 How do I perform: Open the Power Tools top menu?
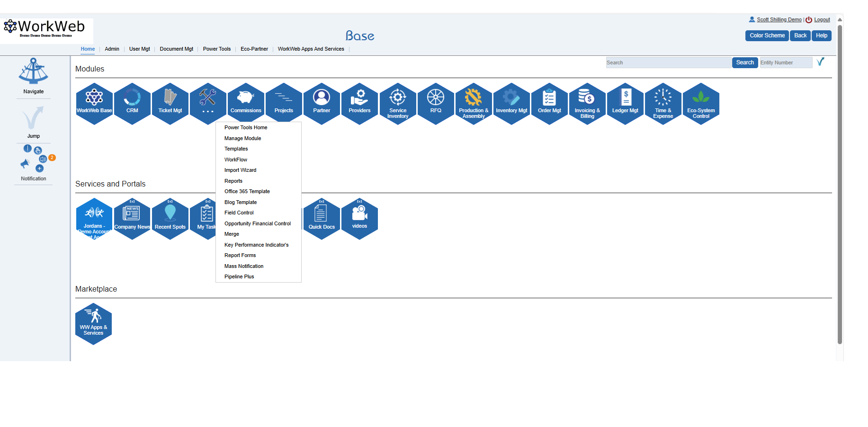pos(217,49)
